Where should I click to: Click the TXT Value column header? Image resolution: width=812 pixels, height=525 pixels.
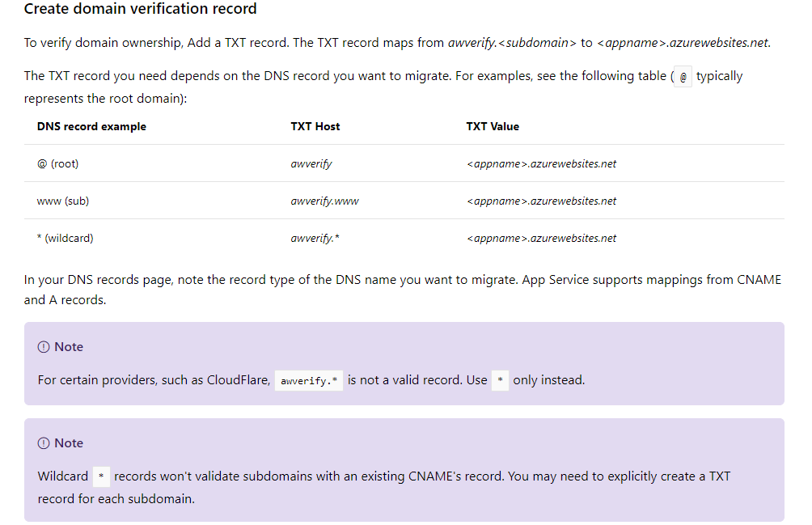[493, 126]
